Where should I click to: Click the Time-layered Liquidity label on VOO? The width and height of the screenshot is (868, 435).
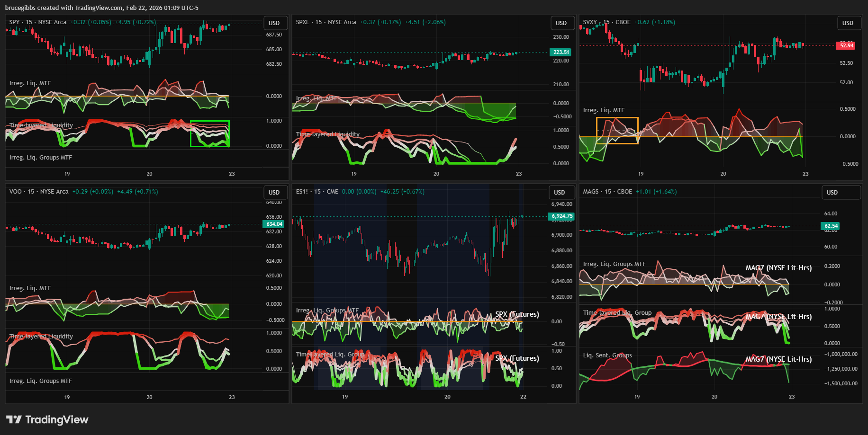tap(41, 337)
